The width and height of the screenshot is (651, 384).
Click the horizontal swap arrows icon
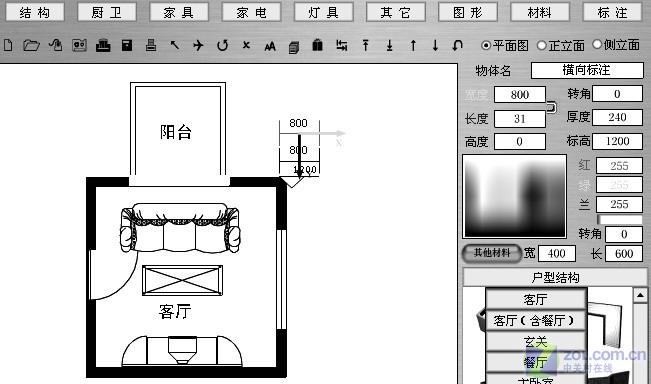click(342, 45)
